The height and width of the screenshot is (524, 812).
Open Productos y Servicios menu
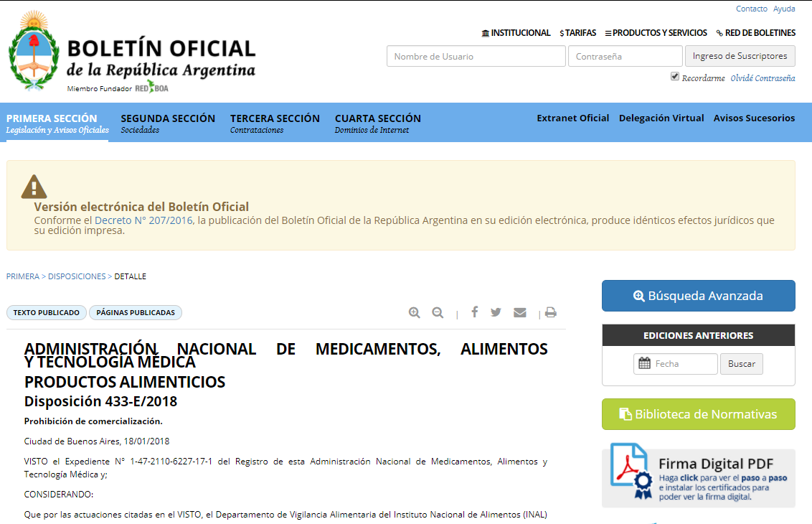tap(656, 32)
